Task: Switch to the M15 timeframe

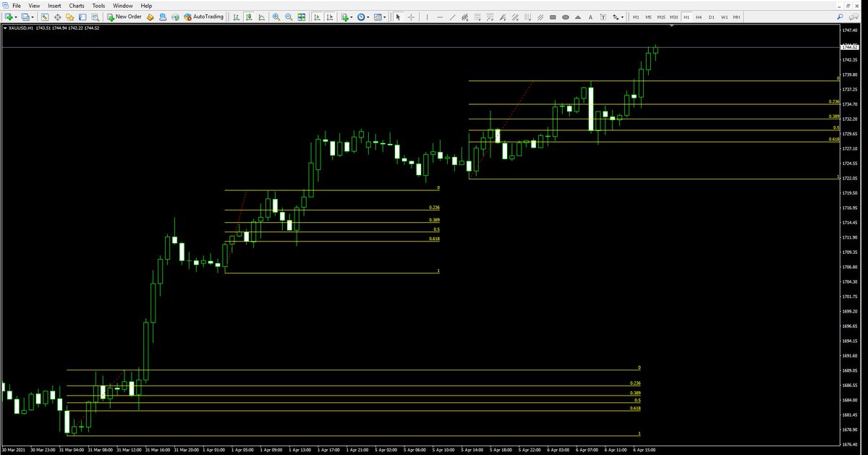Action: (x=661, y=17)
